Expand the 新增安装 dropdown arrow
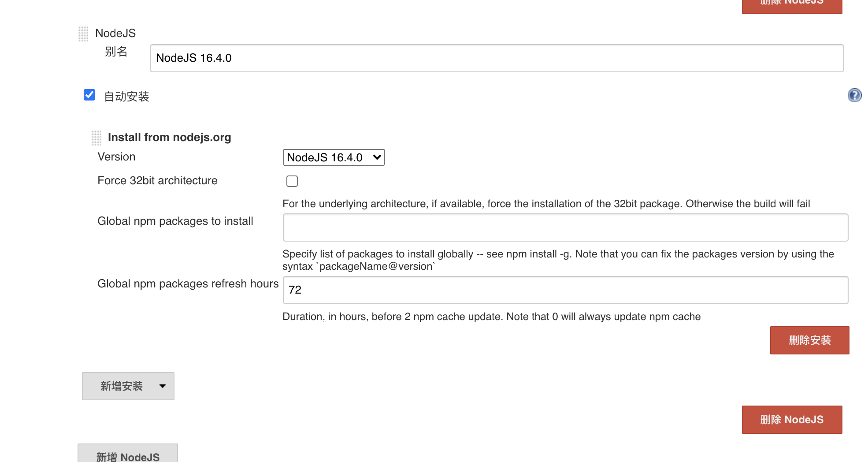Screen dimensions: 868x462 click(x=163, y=386)
